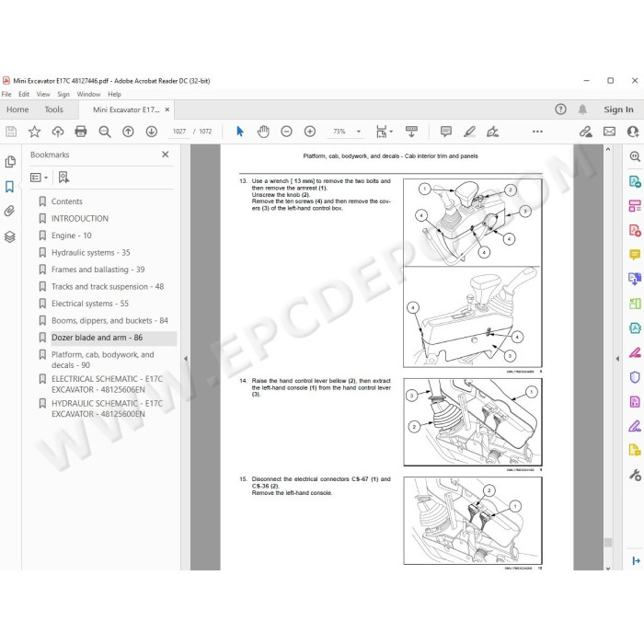Upload file to cloud icon
This screenshot has width=644, height=644.
[x=58, y=132]
